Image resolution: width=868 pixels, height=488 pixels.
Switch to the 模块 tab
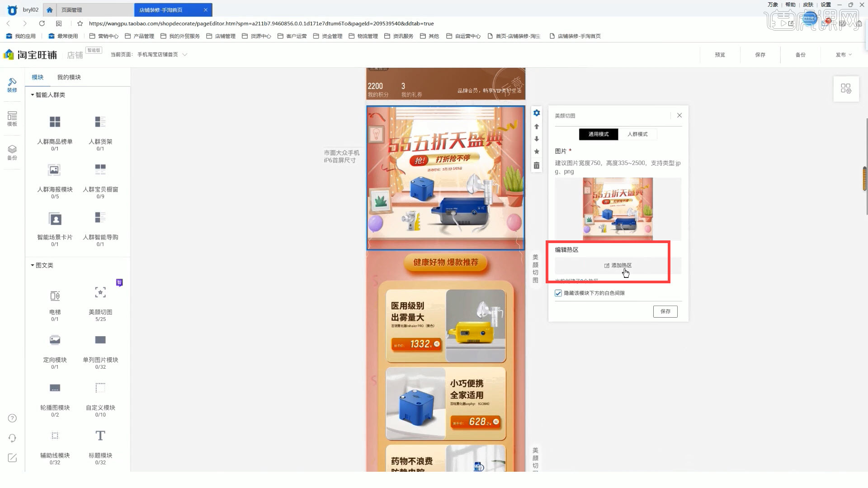click(38, 77)
